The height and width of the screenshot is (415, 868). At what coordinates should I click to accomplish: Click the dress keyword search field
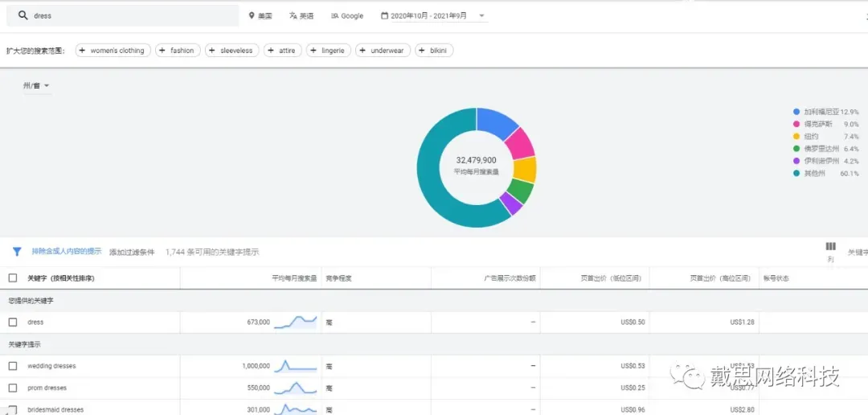[122, 15]
